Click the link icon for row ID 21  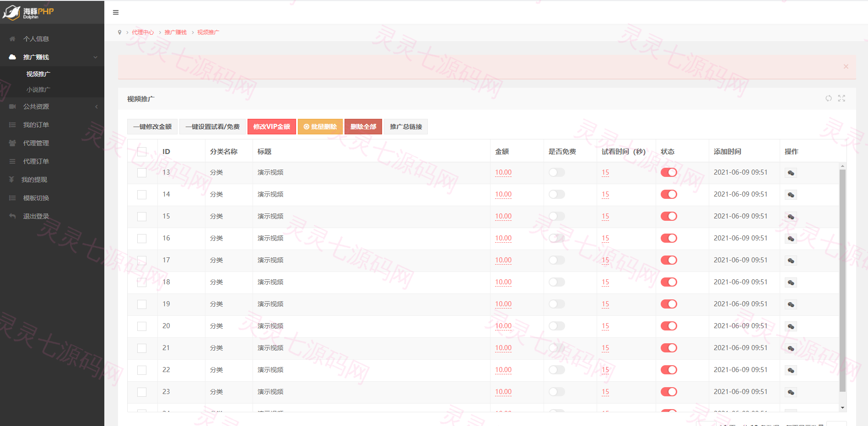point(791,348)
